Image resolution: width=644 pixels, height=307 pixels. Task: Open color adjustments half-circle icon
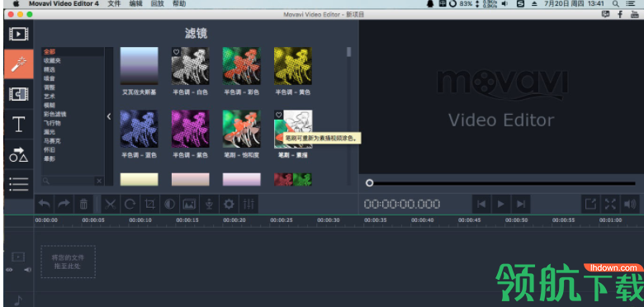pos(169,204)
